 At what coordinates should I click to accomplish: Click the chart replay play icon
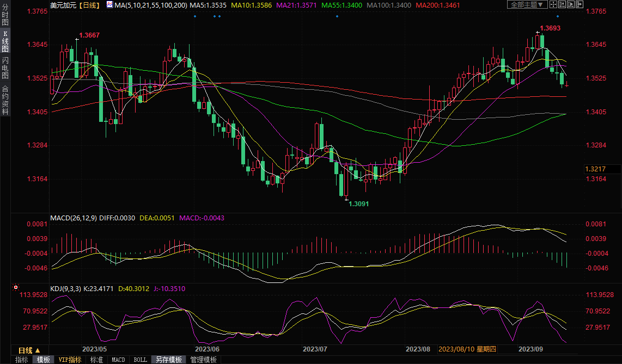pos(570,4)
